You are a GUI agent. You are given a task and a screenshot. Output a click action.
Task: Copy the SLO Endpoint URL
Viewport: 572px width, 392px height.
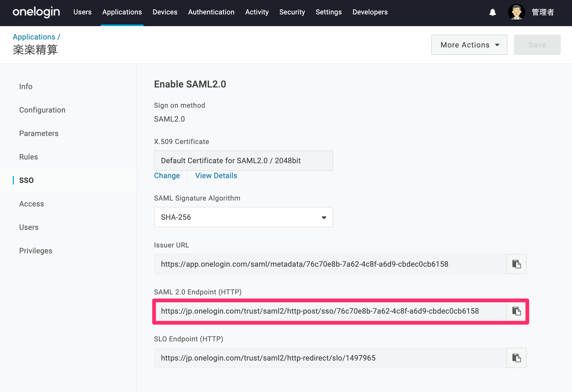(x=516, y=358)
